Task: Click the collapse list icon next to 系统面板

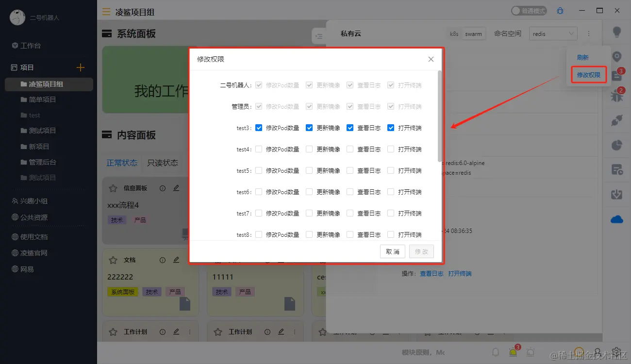Action: pos(319,35)
